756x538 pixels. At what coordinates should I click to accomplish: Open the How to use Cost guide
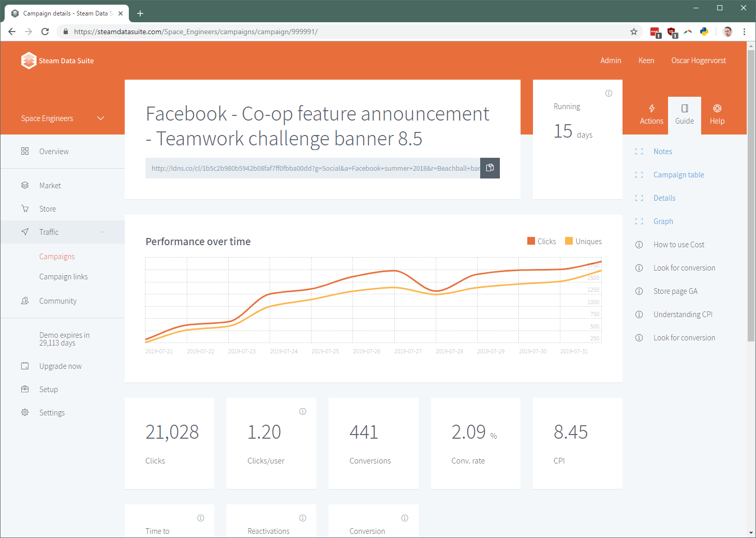(679, 245)
